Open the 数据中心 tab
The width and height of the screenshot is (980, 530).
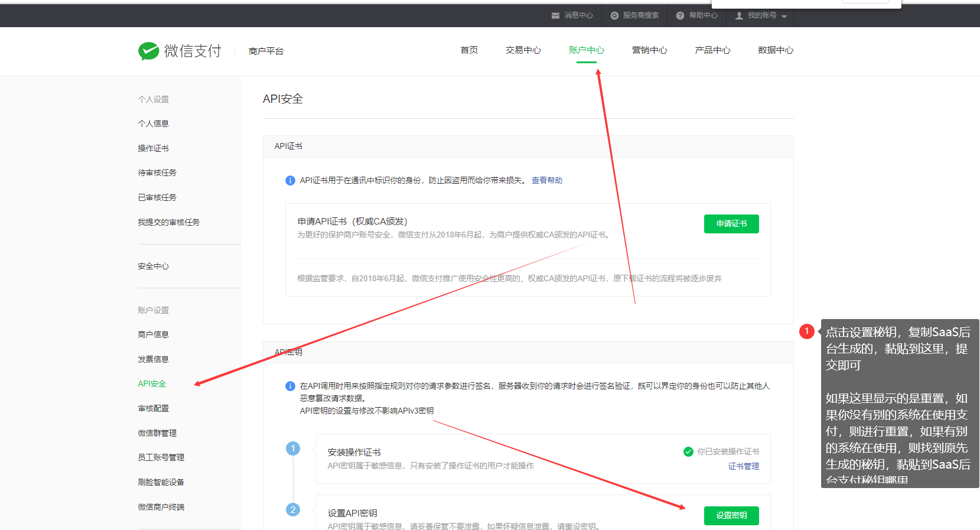tap(776, 50)
